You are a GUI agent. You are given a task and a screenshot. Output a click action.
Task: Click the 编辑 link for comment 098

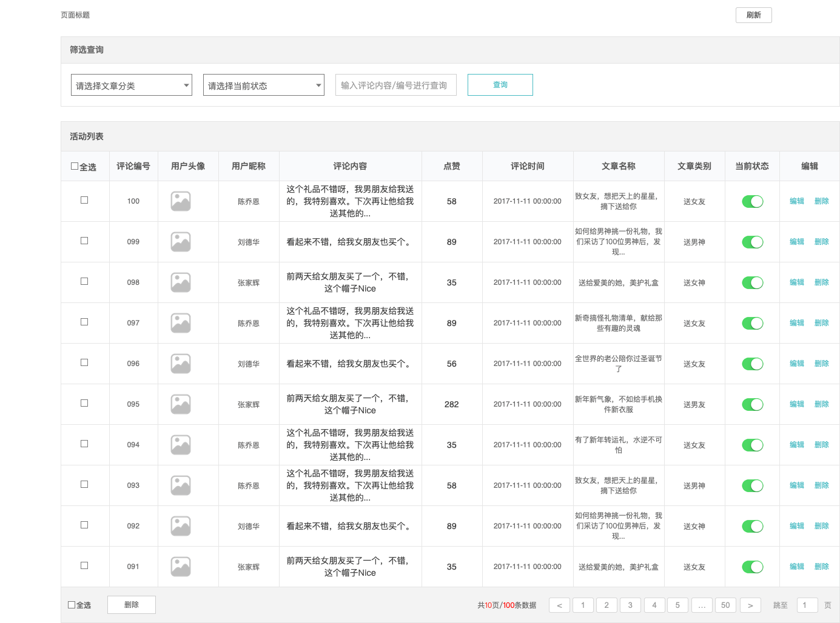pyautogui.click(x=796, y=282)
